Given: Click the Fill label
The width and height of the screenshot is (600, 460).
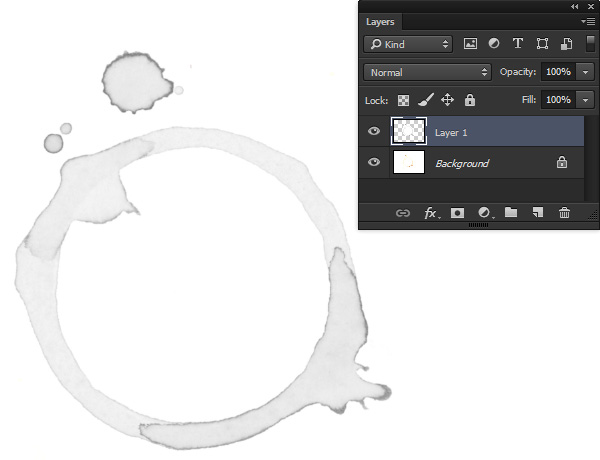Looking at the screenshot, I should point(529,100).
